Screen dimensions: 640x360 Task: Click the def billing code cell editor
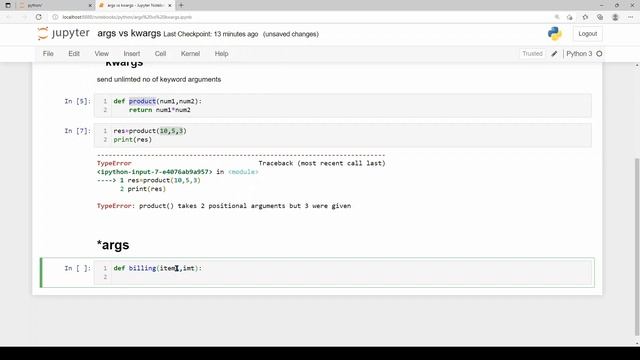coord(342,273)
